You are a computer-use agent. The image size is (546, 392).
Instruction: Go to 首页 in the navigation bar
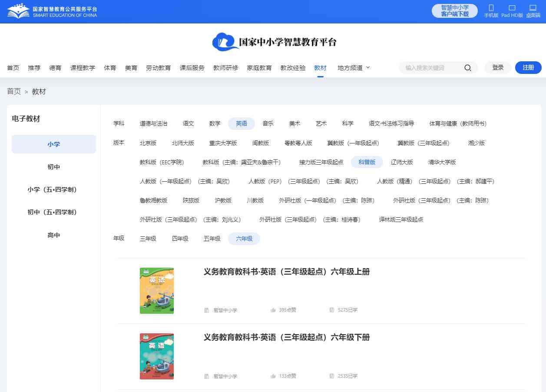pos(13,68)
